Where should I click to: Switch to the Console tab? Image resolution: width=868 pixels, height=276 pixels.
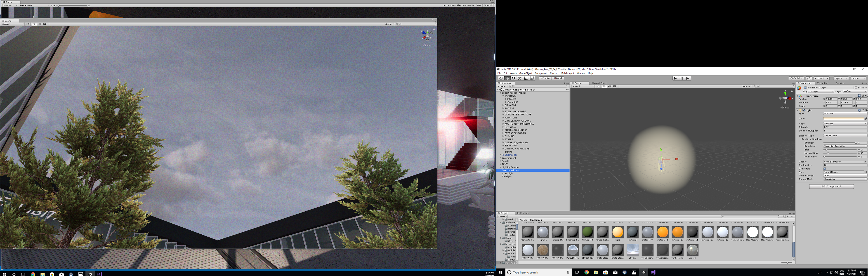tap(523, 213)
